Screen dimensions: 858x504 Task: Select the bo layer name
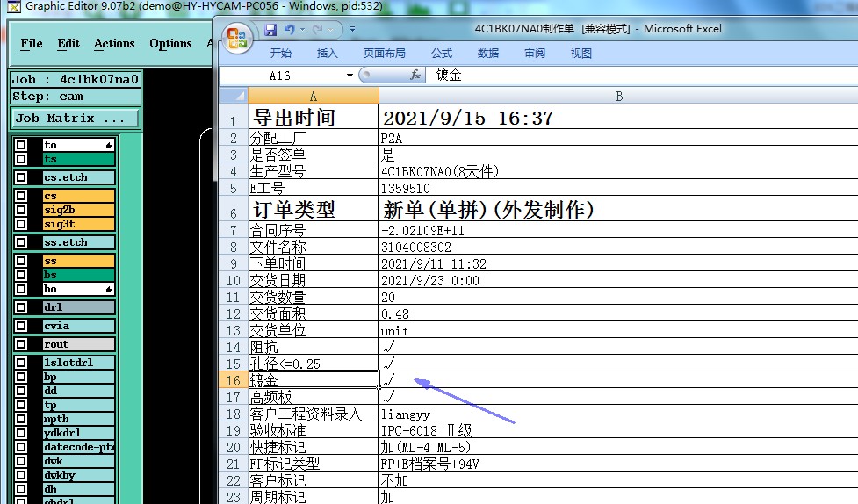78,289
